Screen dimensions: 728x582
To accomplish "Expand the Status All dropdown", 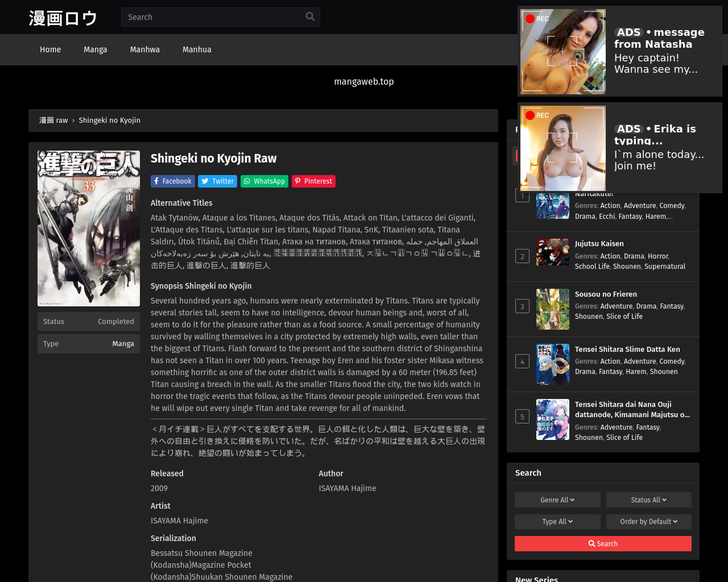I will tap(648, 500).
